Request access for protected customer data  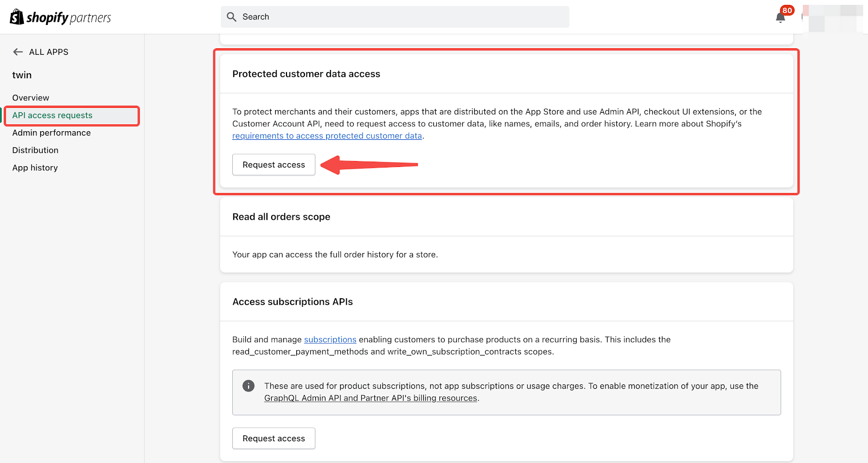(x=273, y=165)
